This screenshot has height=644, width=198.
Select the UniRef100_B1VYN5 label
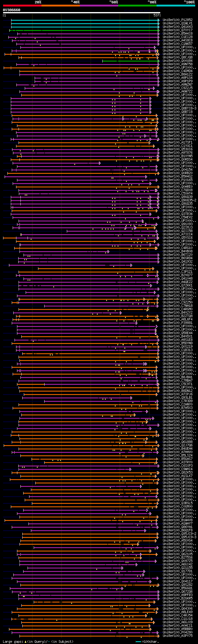[178, 156]
